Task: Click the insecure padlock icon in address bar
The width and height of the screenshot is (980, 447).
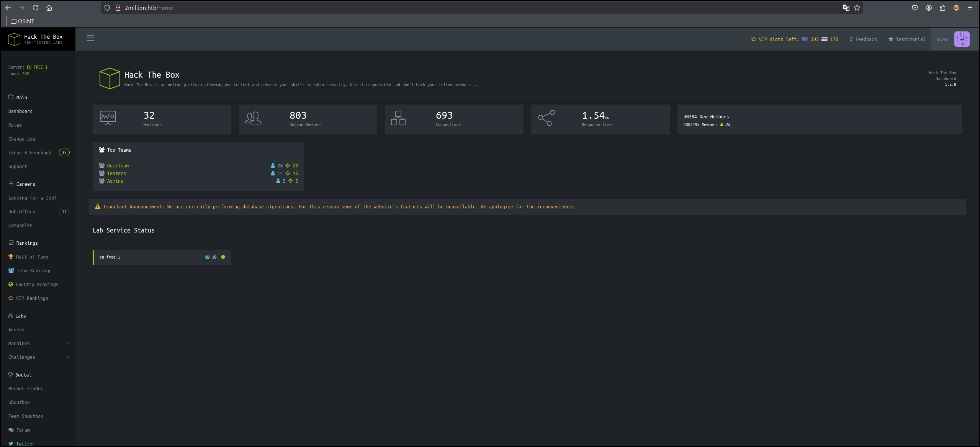Action: pos(118,8)
